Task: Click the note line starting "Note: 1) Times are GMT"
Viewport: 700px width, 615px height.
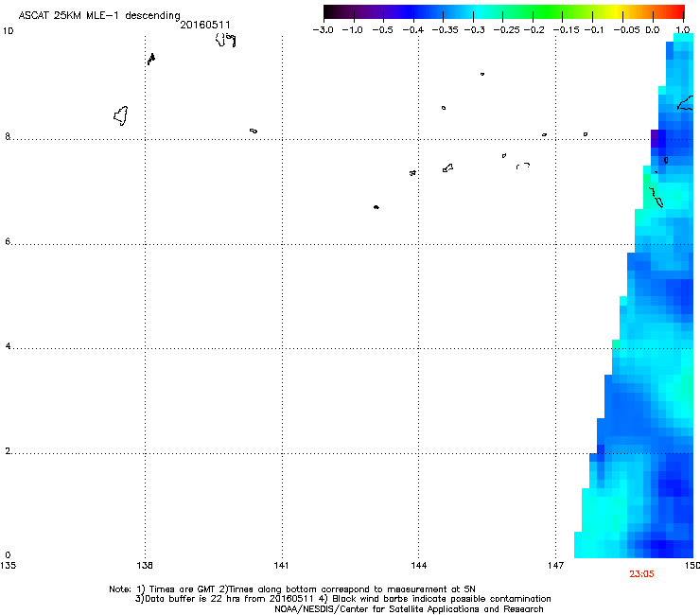Action: (292, 589)
